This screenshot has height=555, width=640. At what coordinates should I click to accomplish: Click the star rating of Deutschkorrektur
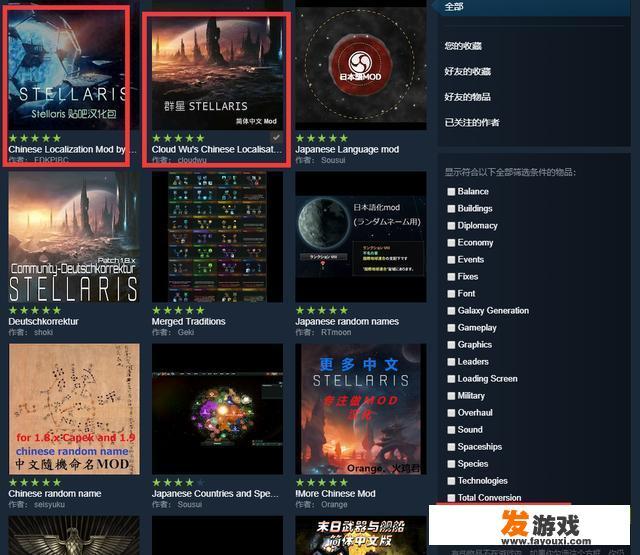(x=35, y=310)
